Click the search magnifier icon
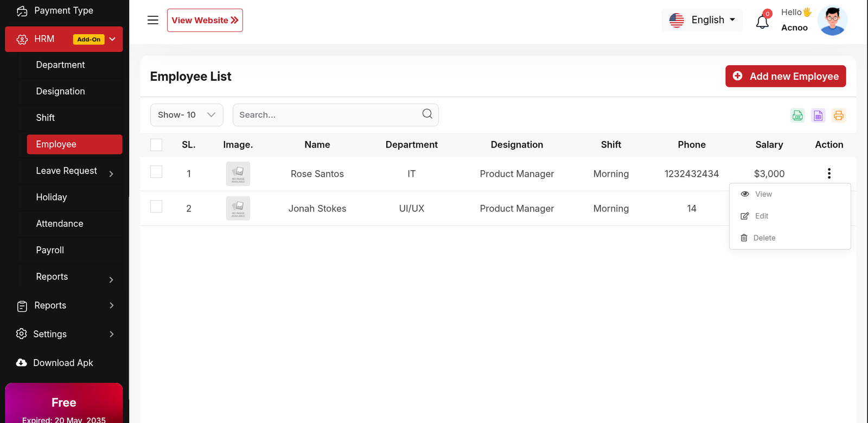868x423 pixels. point(427,114)
